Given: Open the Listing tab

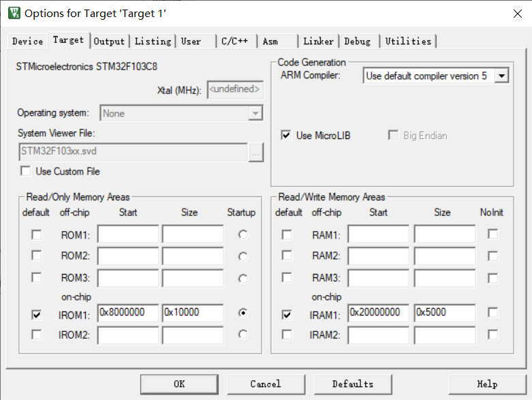Looking at the screenshot, I should tap(153, 42).
